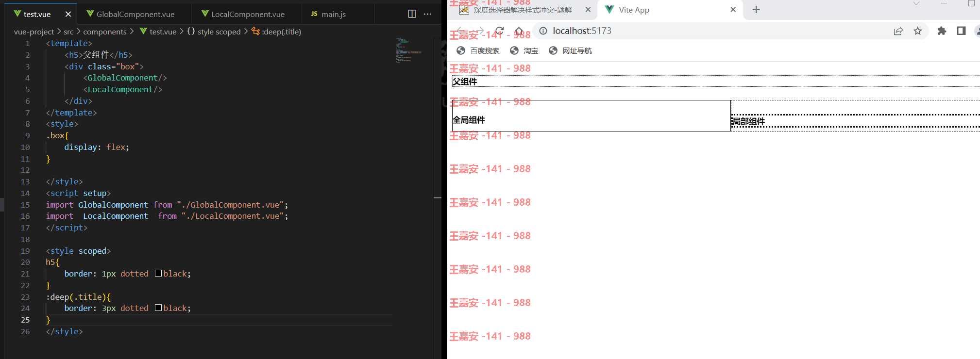Open the editor More Actions menu
This screenshot has height=359, width=980.
pos(427,14)
